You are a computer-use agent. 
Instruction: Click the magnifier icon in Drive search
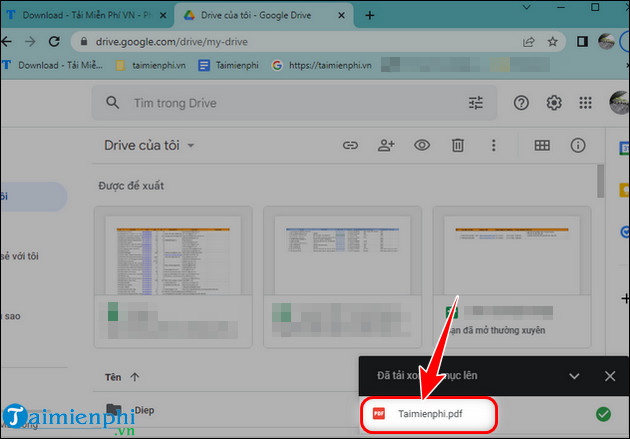pos(112,103)
